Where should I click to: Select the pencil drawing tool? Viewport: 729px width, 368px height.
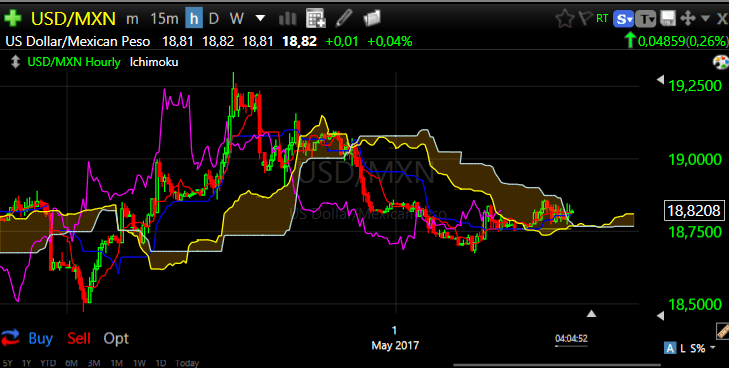343,19
